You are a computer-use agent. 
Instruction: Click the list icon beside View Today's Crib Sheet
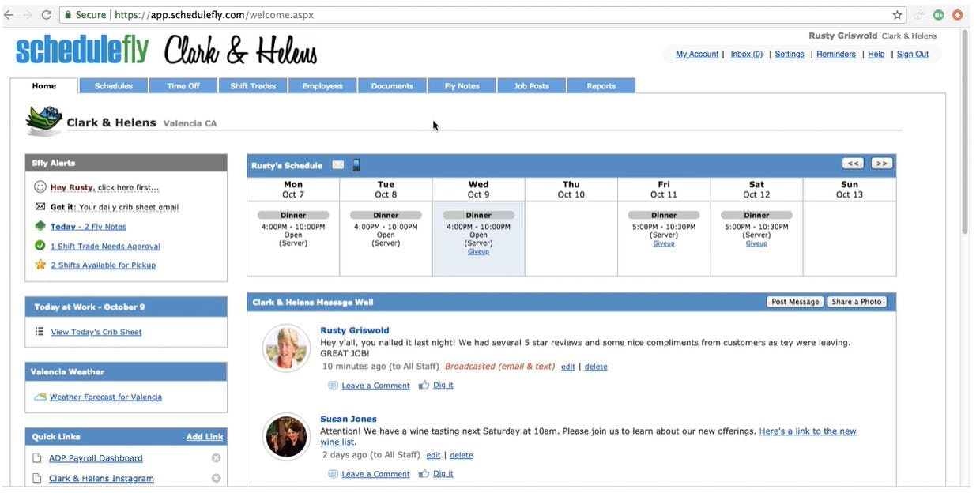[x=40, y=332]
